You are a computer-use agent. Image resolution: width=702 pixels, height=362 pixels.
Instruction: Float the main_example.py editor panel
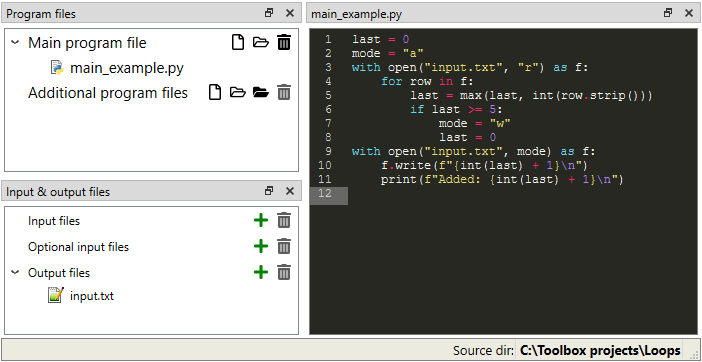coord(668,13)
